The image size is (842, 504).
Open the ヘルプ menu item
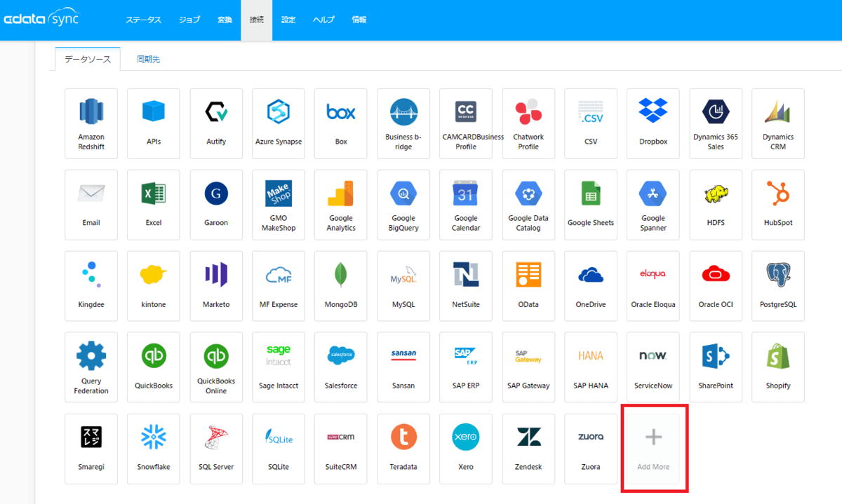pos(324,20)
